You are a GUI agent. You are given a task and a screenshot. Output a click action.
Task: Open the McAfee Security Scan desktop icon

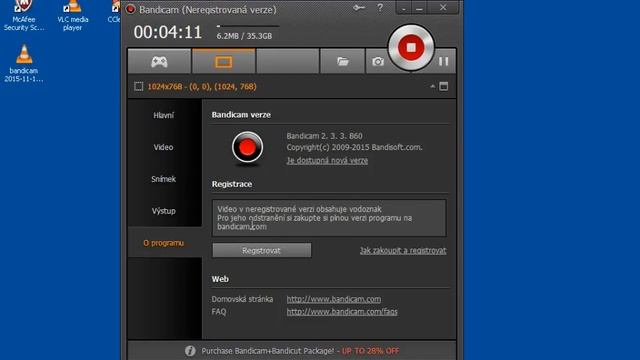pyautogui.click(x=24, y=16)
